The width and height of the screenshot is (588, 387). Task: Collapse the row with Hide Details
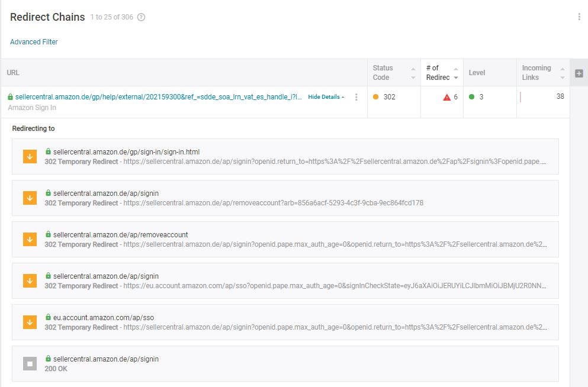click(326, 97)
